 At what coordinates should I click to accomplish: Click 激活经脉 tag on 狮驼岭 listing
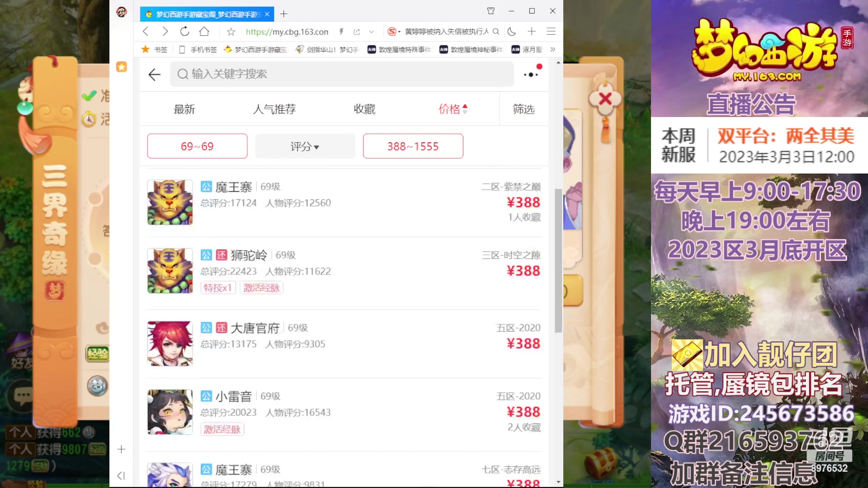tap(261, 288)
